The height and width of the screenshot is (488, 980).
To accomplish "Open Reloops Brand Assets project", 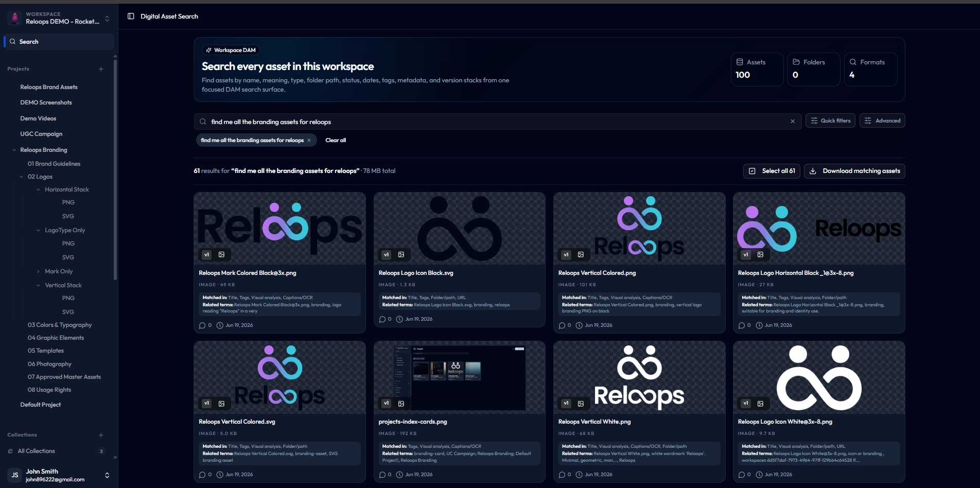I will (49, 87).
